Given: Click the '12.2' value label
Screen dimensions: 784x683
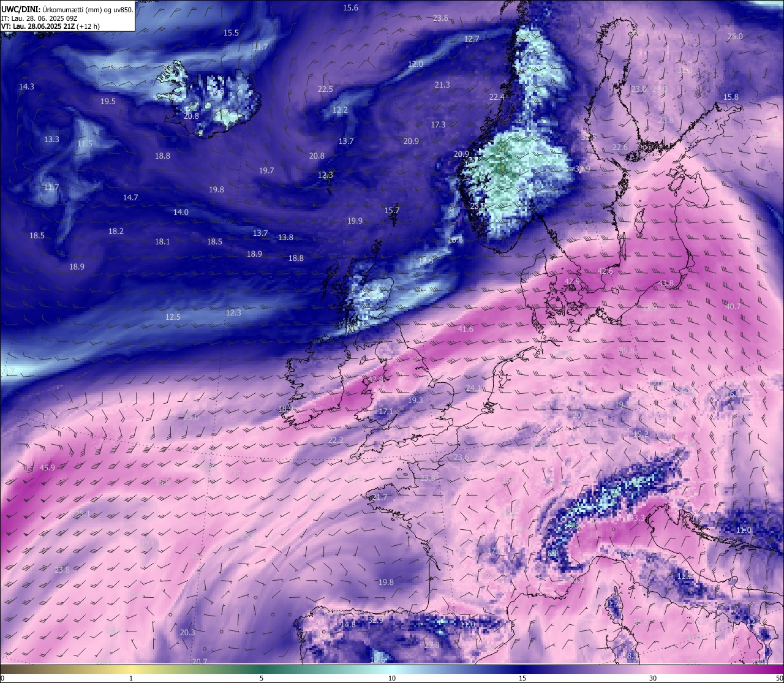Looking at the screenshot, I should pos(340,110).
